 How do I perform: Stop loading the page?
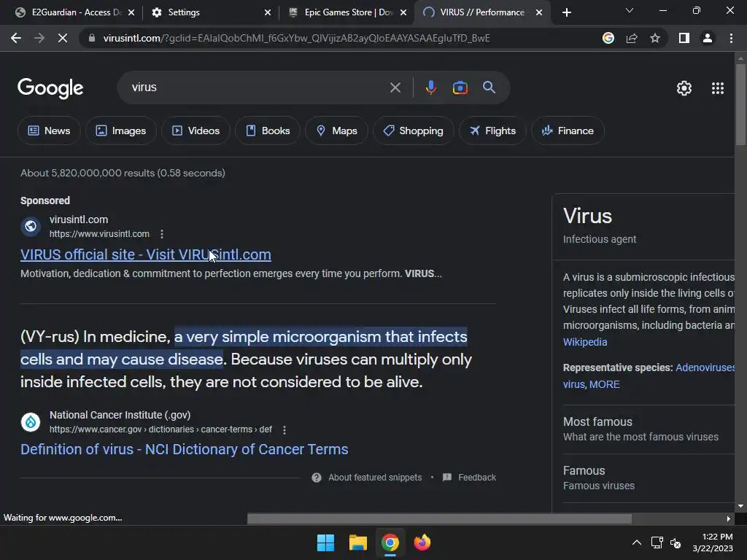pos(63,38)
